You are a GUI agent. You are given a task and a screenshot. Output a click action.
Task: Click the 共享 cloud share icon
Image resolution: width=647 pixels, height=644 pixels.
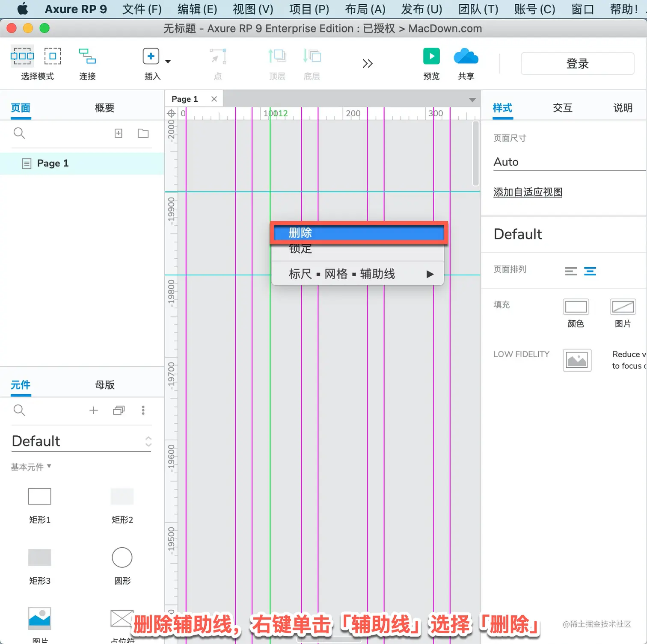coord(466,56)
